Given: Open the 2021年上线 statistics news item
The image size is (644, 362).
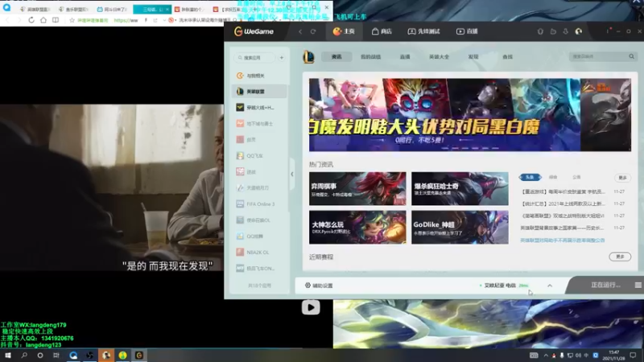Looking at the screenshot, I should 562,204.
